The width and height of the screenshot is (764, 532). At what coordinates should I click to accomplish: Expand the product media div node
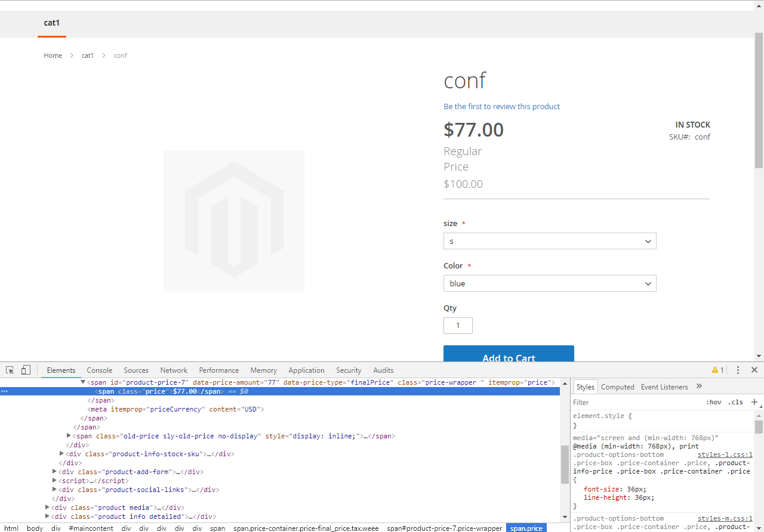tap(48, 508)
